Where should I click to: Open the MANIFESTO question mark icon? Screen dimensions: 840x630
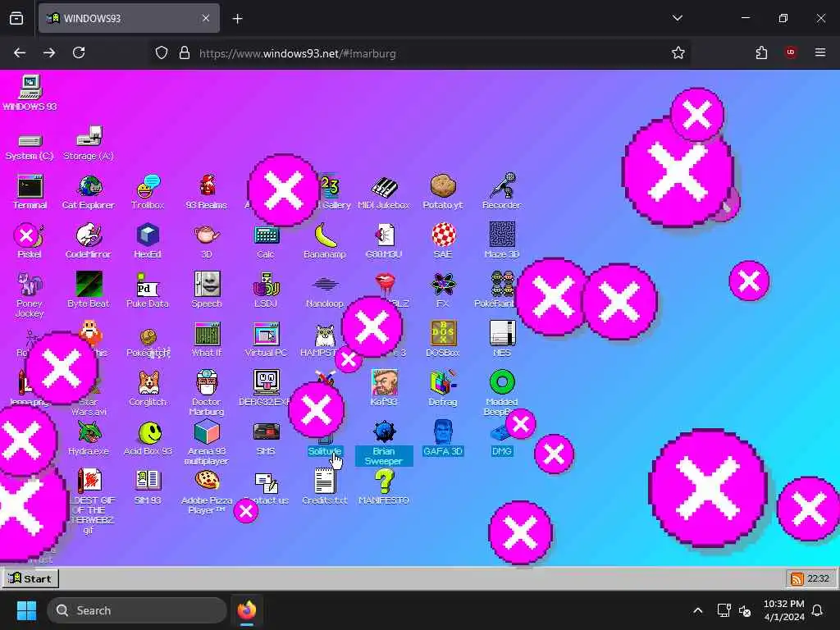click(x=384, y=481)
